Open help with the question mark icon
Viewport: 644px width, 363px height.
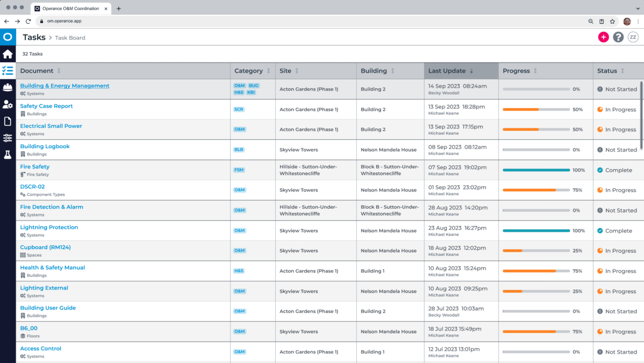(618, 37)
